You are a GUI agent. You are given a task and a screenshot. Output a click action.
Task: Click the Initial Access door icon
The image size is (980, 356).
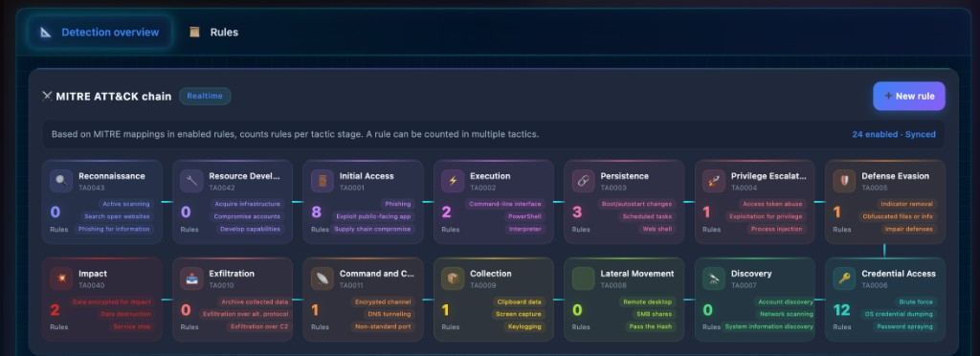point(323,181)
